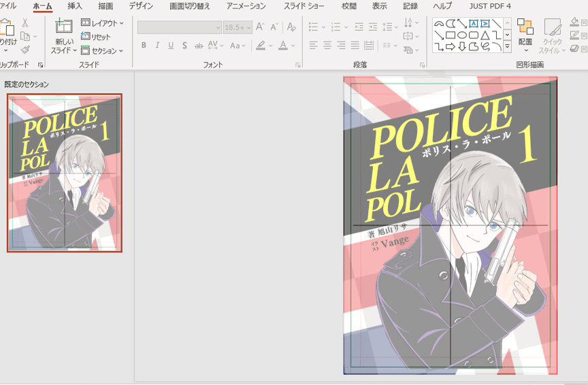The height and width of the screenshot is (385, 588).
Task: Open the text direction dropdown
Action: pos(411,23)
